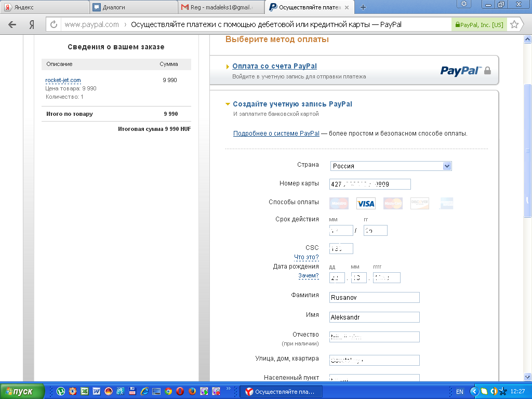Click the expiry month (мм) field

pos(341,230)
